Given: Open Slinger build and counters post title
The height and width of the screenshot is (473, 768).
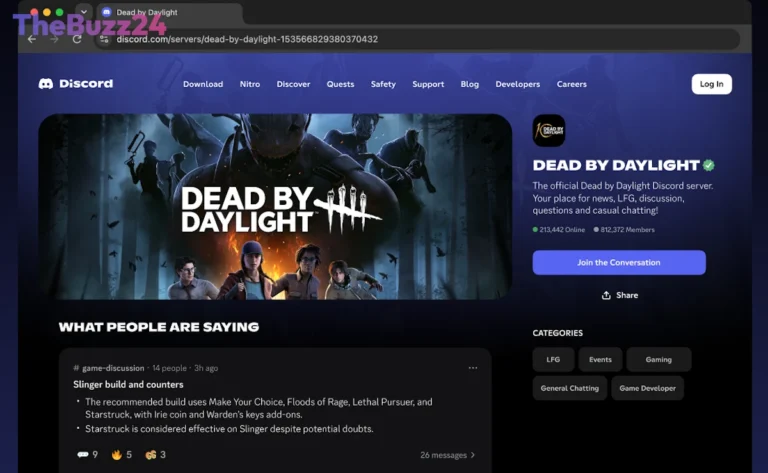Looking at the screenshot, I should click(128, 384).
